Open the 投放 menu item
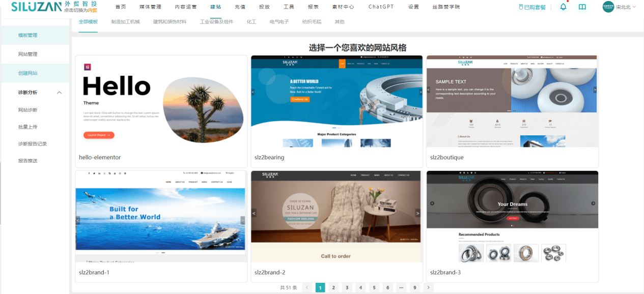The width and height of the screenshot is (644, 294). click(264, 7)
